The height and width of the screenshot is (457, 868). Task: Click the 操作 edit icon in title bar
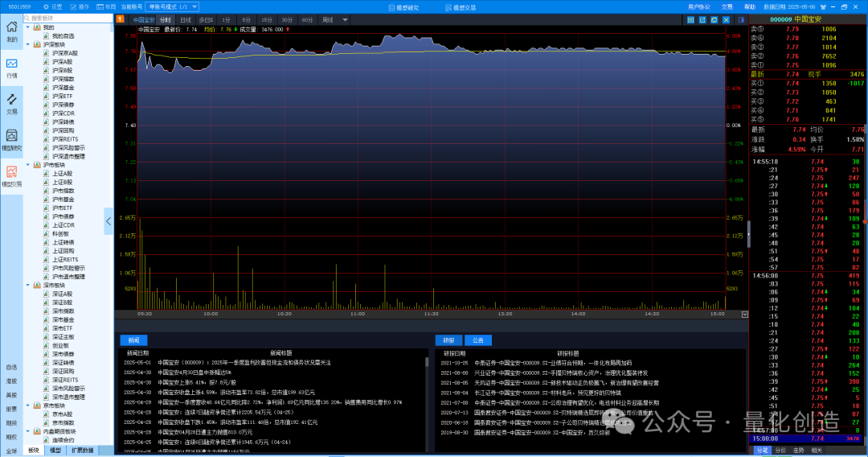pyautogui.click(x=73, y=6)
